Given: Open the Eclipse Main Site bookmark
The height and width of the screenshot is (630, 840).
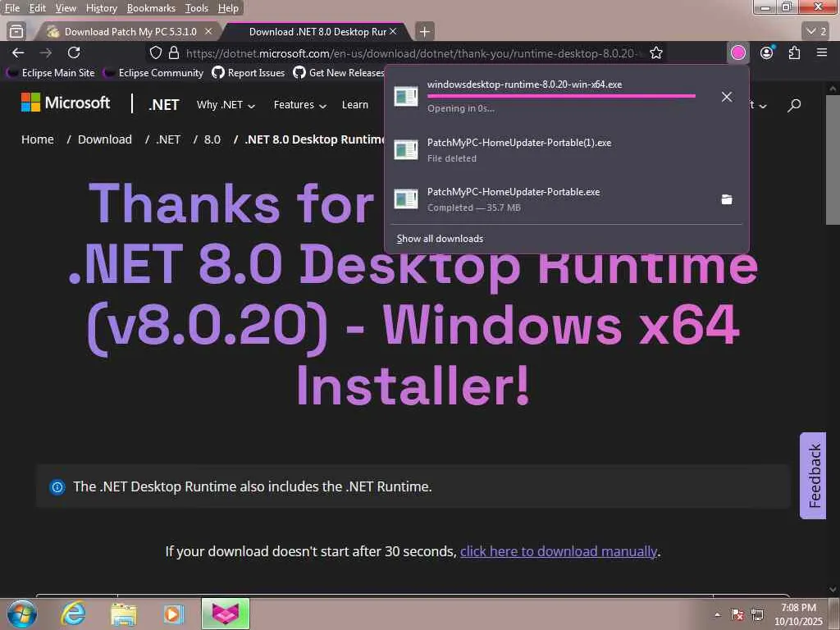Looking at the screenshot, I should click(52, 73).
